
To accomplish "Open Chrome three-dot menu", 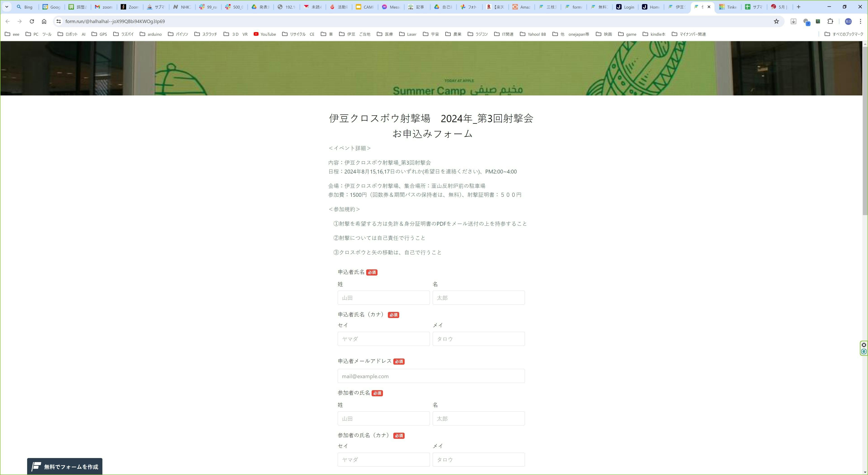I will [860, 21].
